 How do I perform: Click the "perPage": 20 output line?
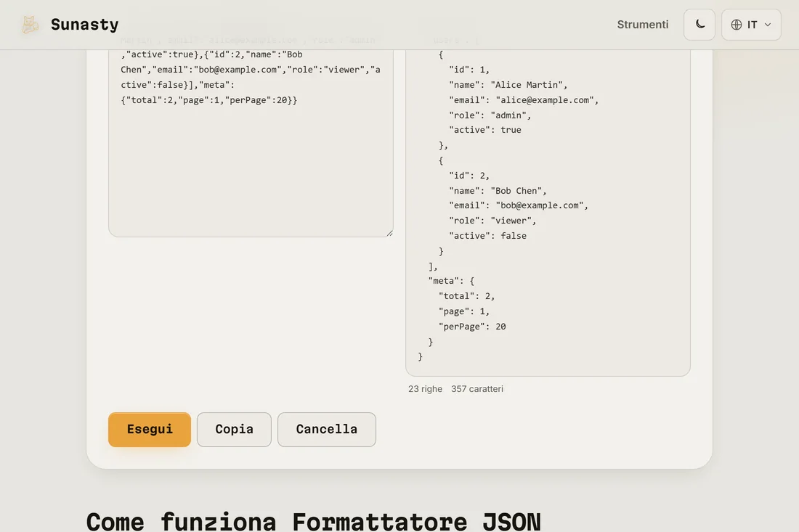(x=472, y=327)
